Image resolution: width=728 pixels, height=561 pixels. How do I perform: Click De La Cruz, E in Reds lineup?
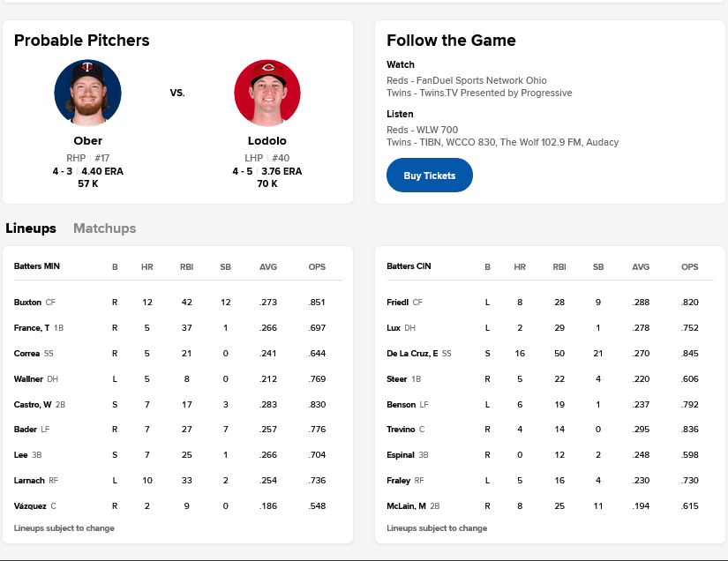click(412, 354)
